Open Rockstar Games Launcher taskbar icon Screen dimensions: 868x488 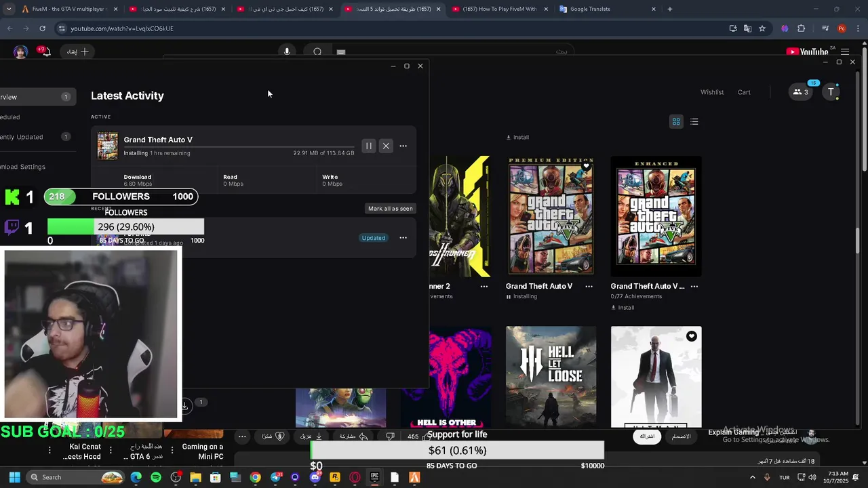tap(335, 477)
